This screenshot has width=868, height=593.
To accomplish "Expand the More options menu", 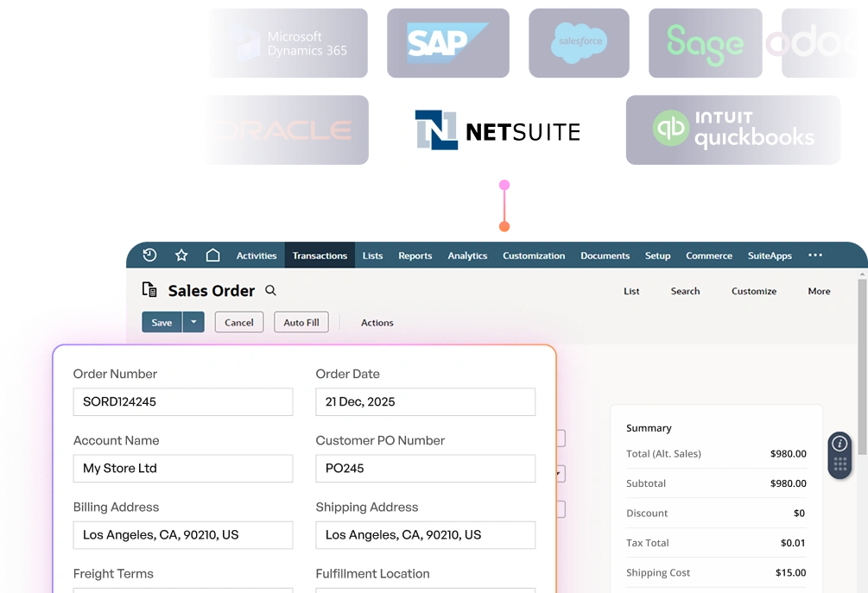I will coord(819,292).
